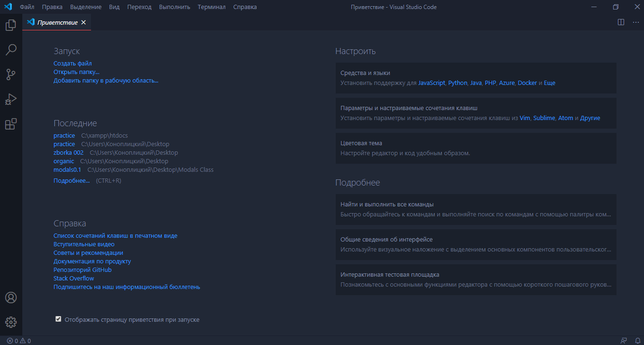Click the Accounts icon in the sidebar

[x=11, y=297]
